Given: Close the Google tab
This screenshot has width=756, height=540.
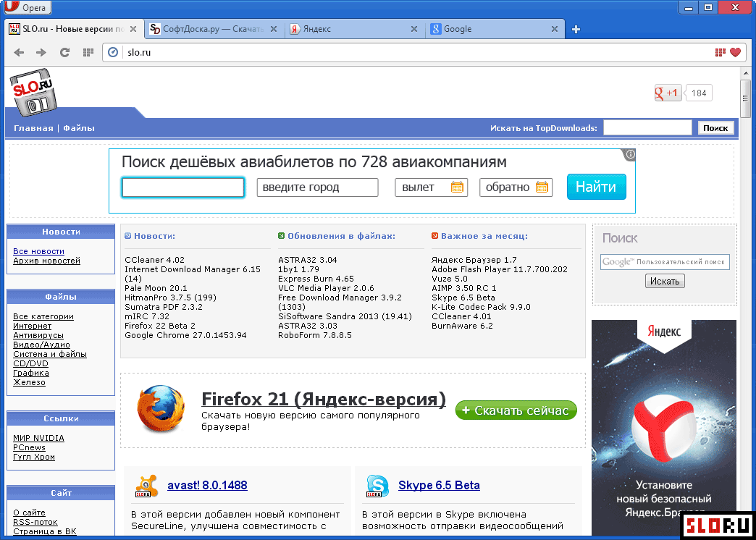Looking at the screenshot, I should [x=555, y=29].
